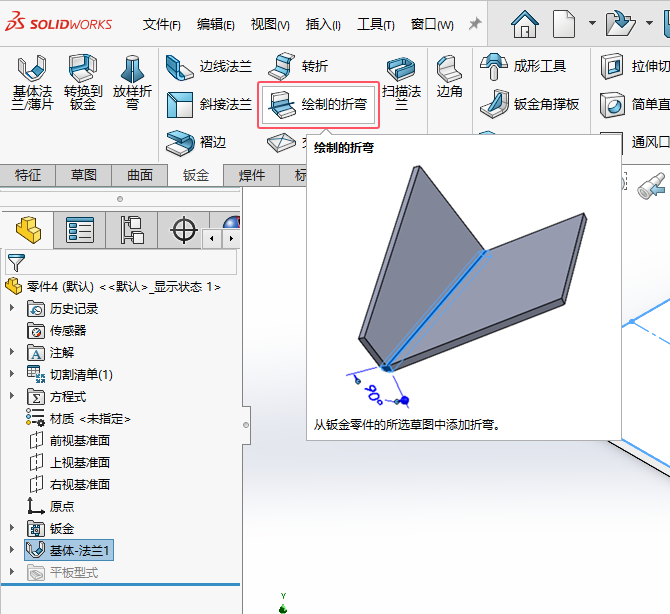Select the Lofted Bend (放样折弯) tool
The height and width of the screenshot is (614, 670).
pos(132,82)
